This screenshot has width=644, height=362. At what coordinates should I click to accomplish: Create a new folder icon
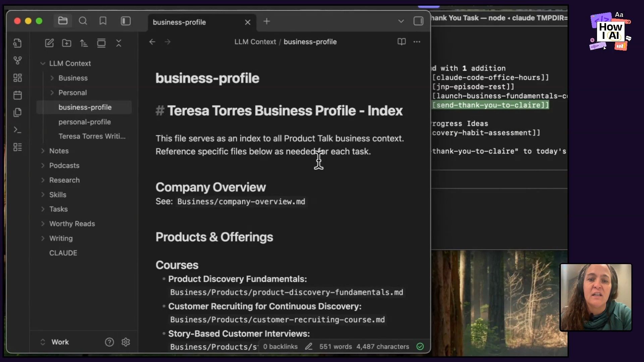(x=67, y=43)
